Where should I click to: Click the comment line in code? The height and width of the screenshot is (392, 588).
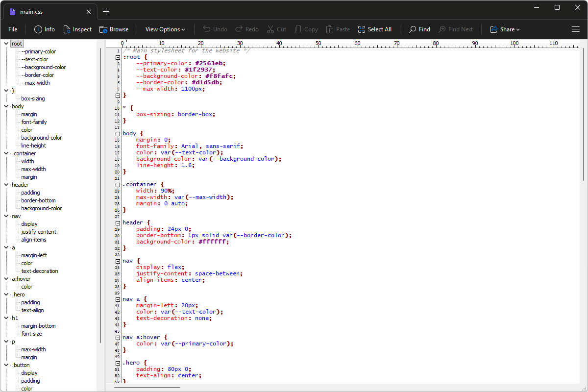tap(186, 50)
